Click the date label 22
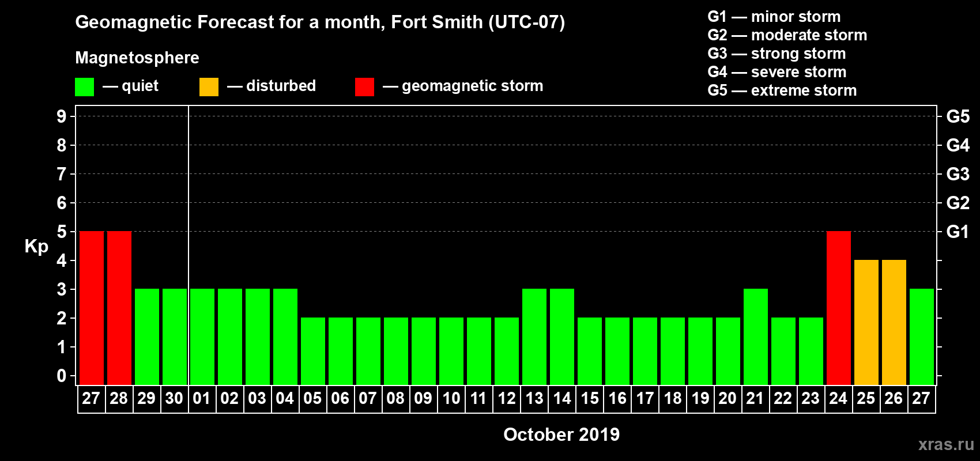 783,399
